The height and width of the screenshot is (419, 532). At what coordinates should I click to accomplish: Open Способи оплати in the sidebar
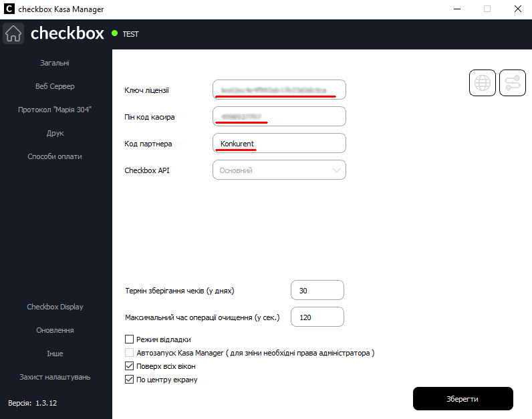pyautogui.click(x=55, y=156)
